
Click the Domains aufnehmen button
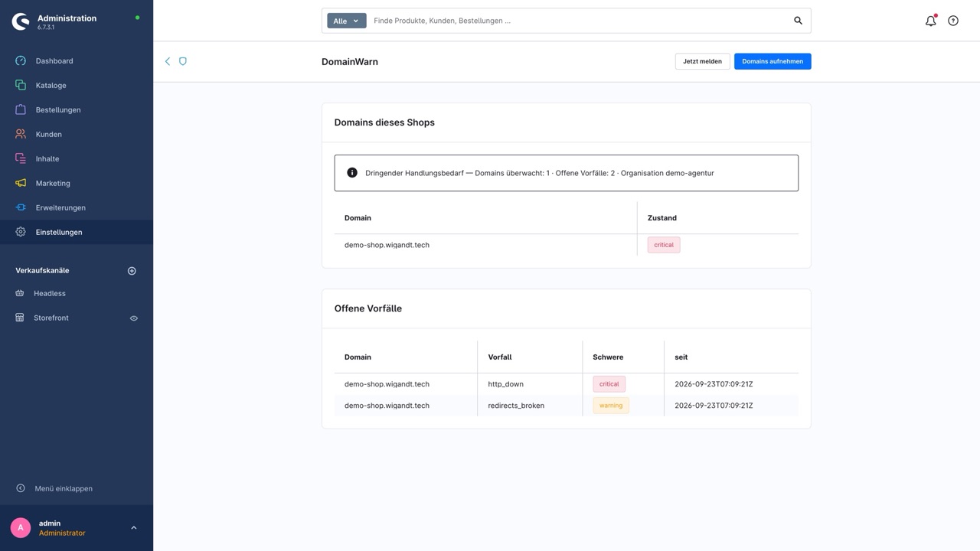tap(773, 61)
